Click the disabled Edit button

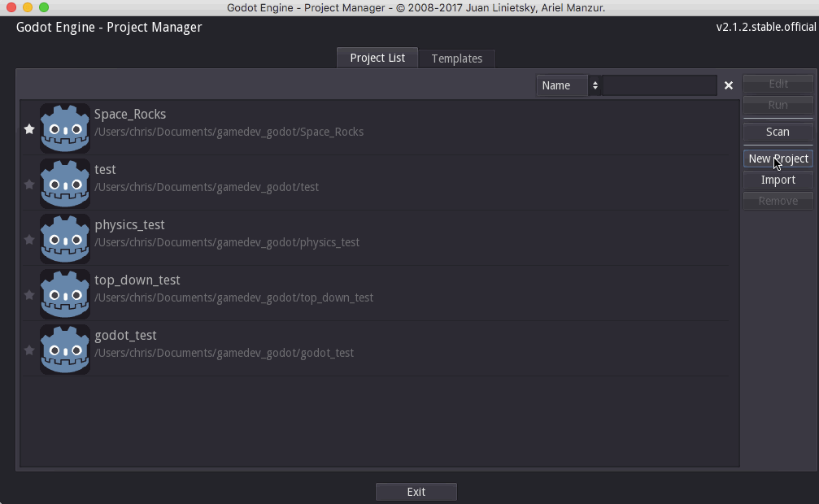[778, 84]
